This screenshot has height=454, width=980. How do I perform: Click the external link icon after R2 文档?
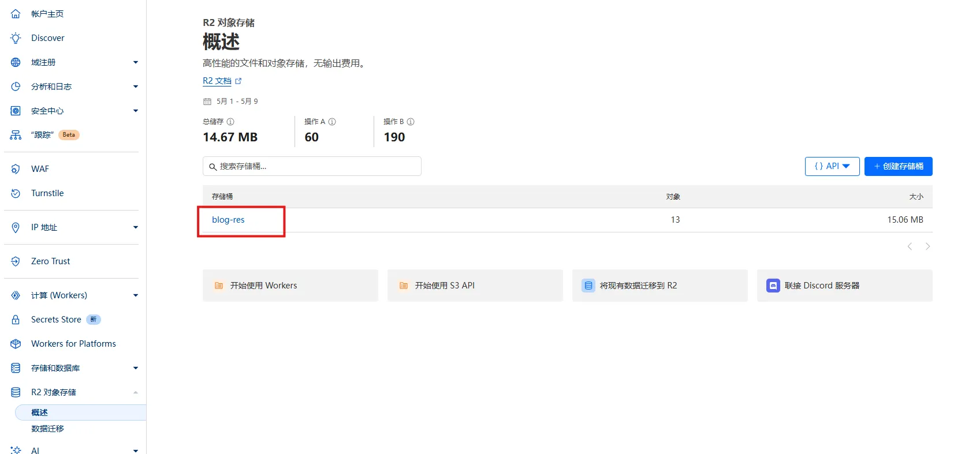tap(239, 81)
